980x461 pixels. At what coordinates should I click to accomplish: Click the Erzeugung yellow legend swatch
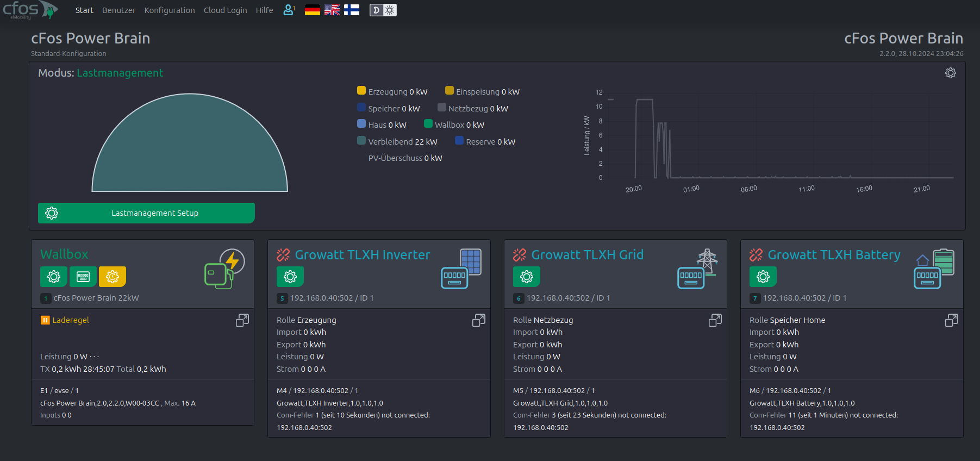(361, 90)
